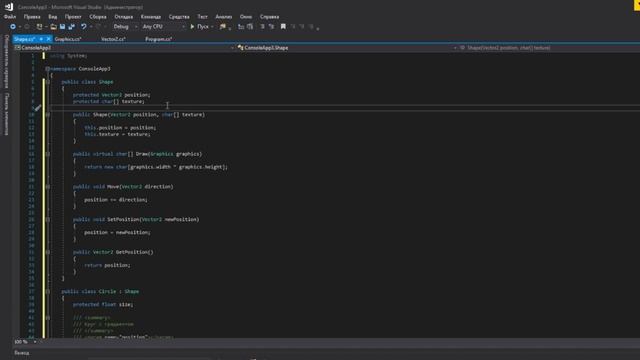Collapse the Move method block
This screenshot has width=640, height=360.
click(48, 187)
